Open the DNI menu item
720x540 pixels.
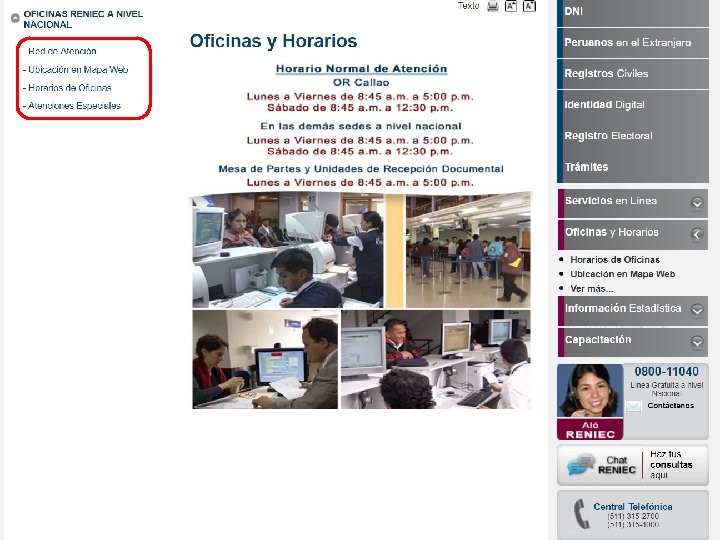[x=633, y=12]
